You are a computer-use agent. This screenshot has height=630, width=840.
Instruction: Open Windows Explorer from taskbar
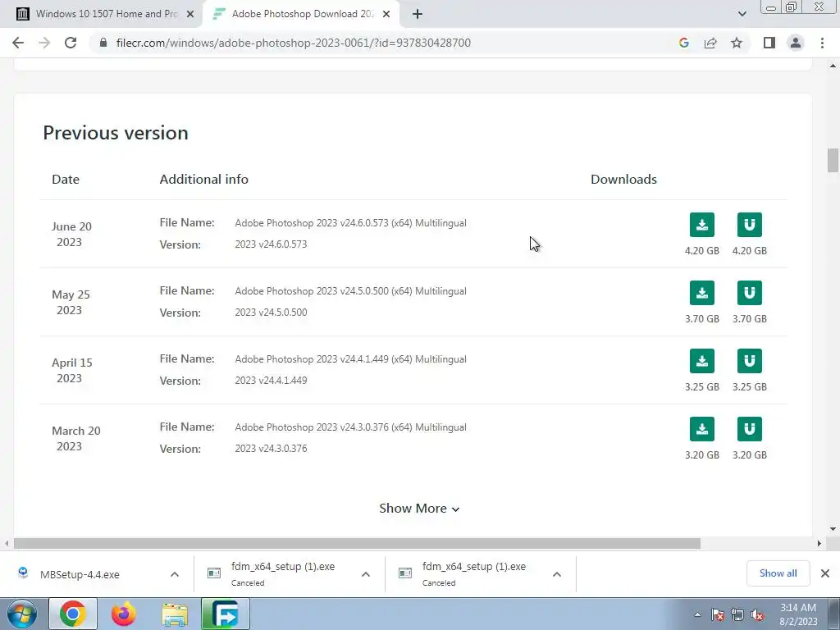[x=176, y=614]
